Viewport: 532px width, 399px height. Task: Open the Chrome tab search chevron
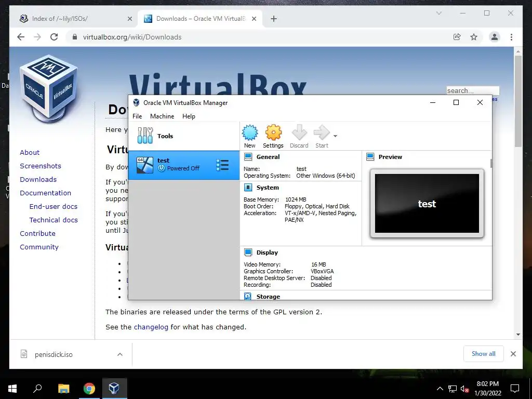pos(438,13)
